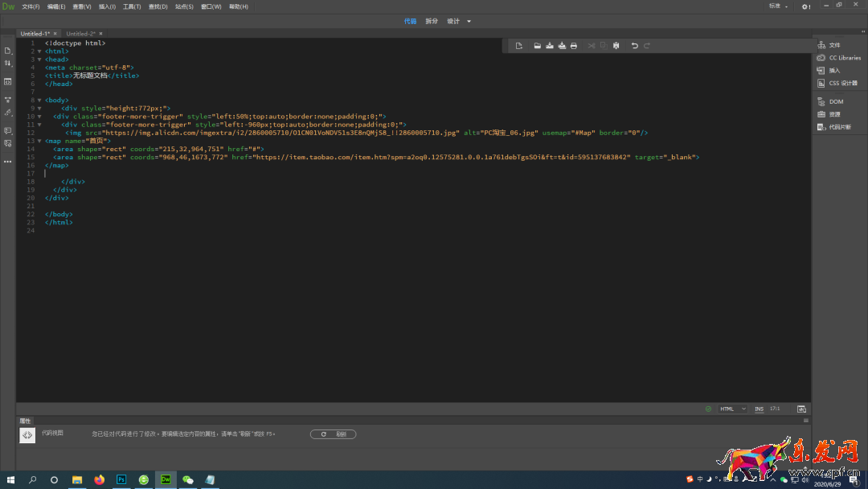This screenshot has height=489, width=868.
Task: Open the 标准 workspace dropdown
Action: pos(778,6)
